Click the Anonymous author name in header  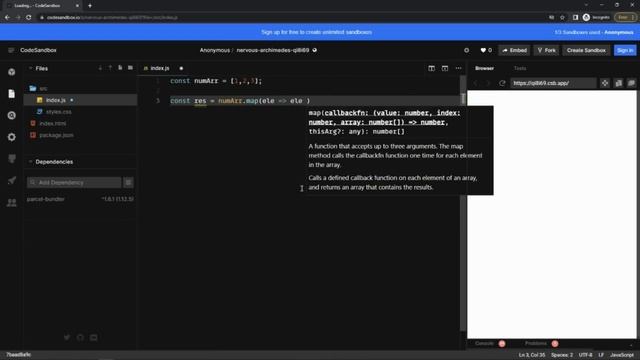pyautogui.click(x=215, y=50)
